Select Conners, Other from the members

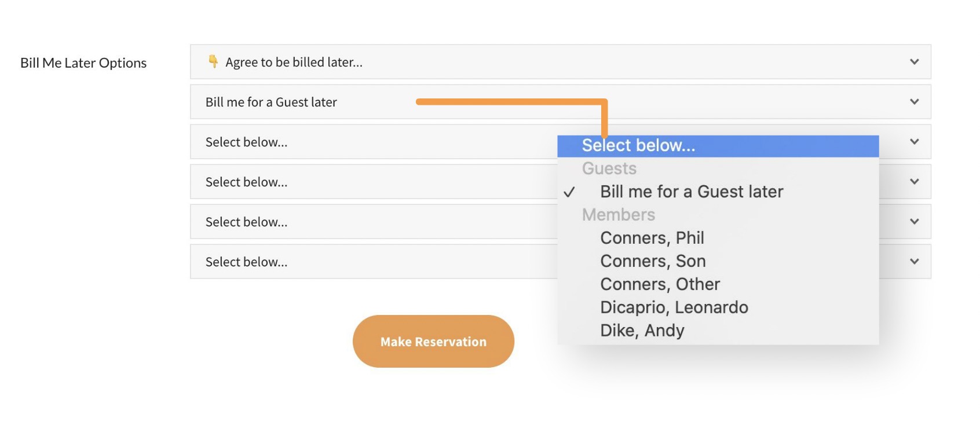click(x=660, y=284)
